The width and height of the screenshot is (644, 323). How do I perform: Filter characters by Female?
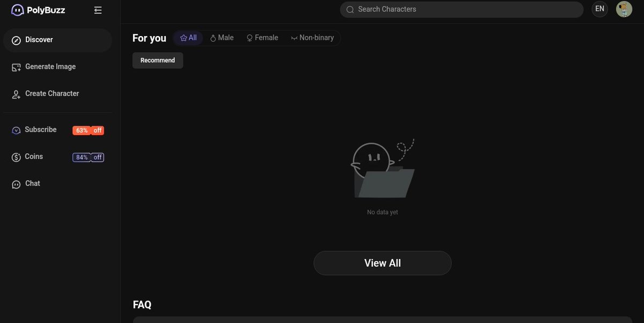[x=262, y=38]
